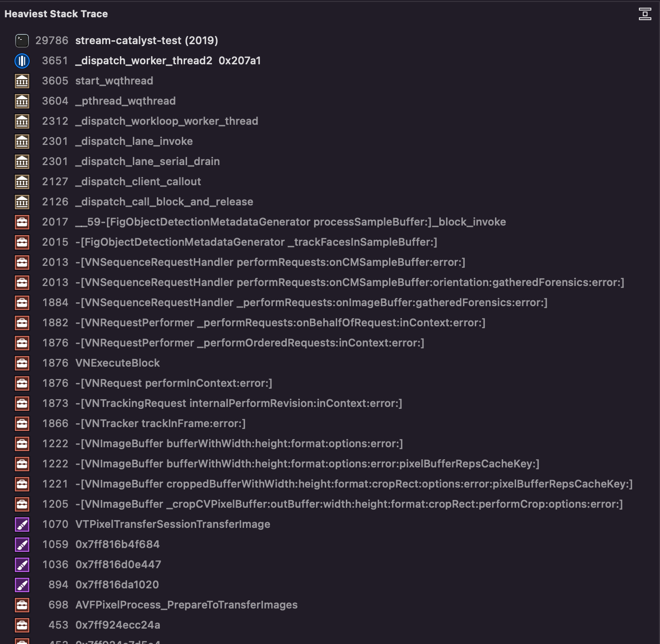This screenshot has width=660, height=644.
Task: Select the VNRequest performInContext:error: frame
Action: click(x=174, y=383)
